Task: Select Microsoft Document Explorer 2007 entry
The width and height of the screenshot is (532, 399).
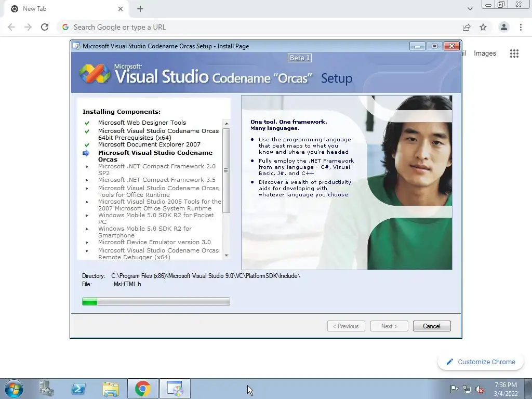Action: 149,144
